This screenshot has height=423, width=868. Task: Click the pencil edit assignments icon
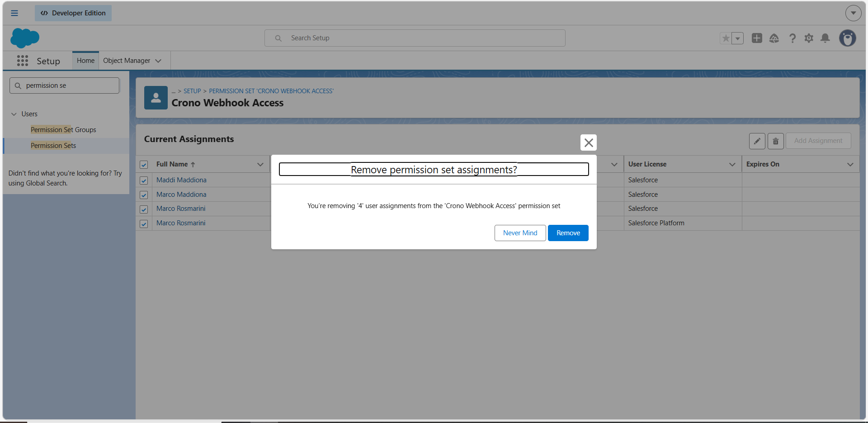click(x=757, y=141)
